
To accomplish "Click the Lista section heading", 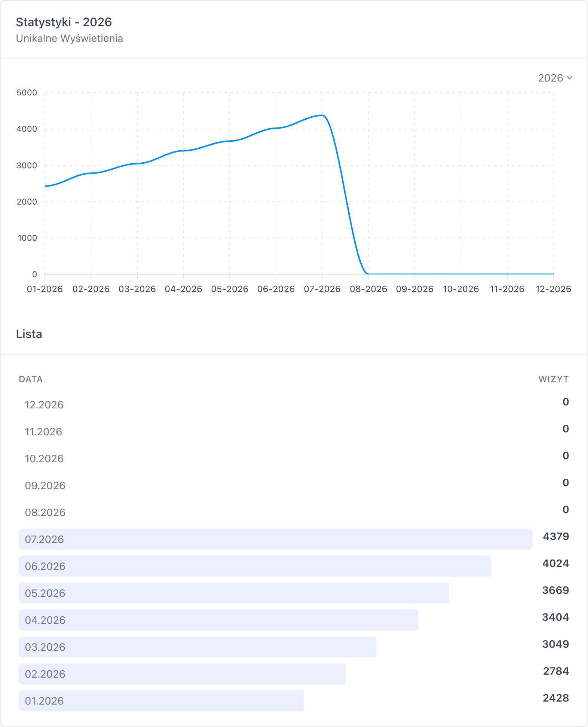I will pos(29,334).
